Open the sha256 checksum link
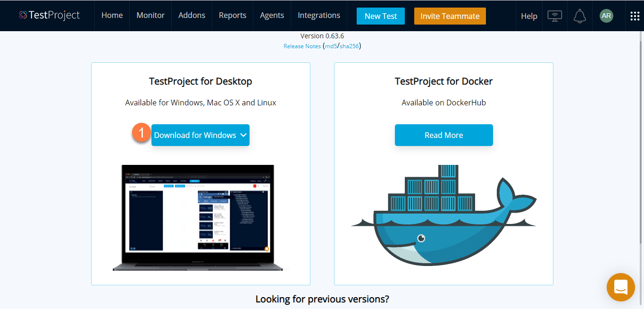 tap(349, 46)
